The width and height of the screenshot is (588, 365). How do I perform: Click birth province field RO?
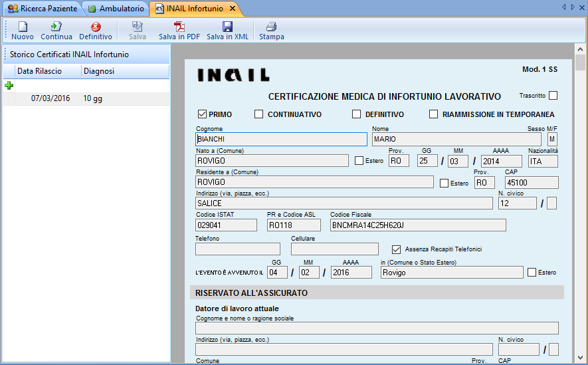[399, 161]
